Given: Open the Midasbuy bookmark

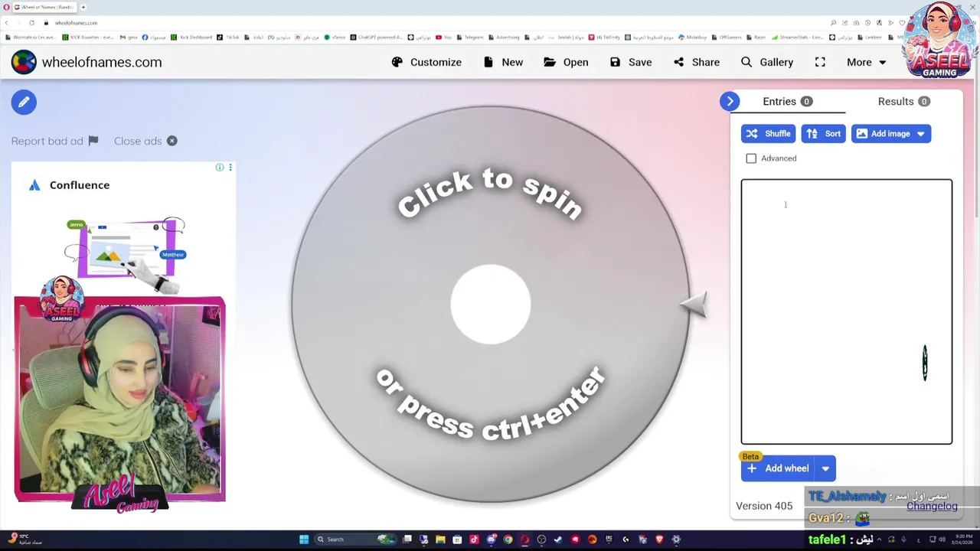Looking at the screenshot, I should point(692,37).
